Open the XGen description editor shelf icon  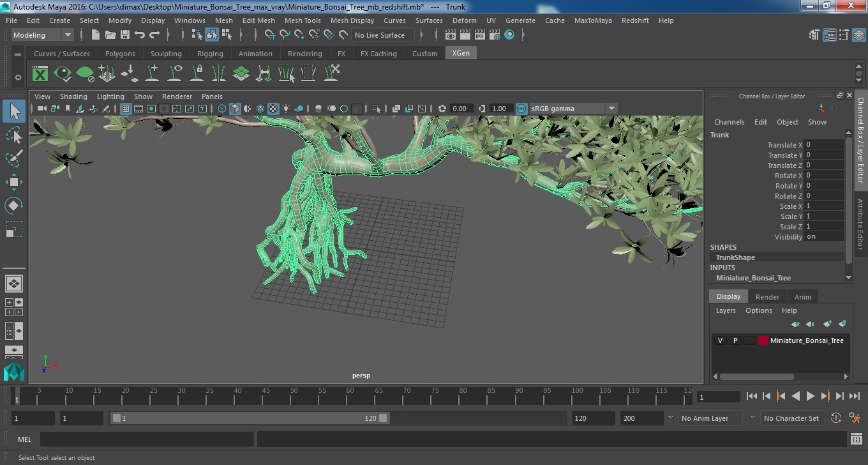[x=40, y=73]
